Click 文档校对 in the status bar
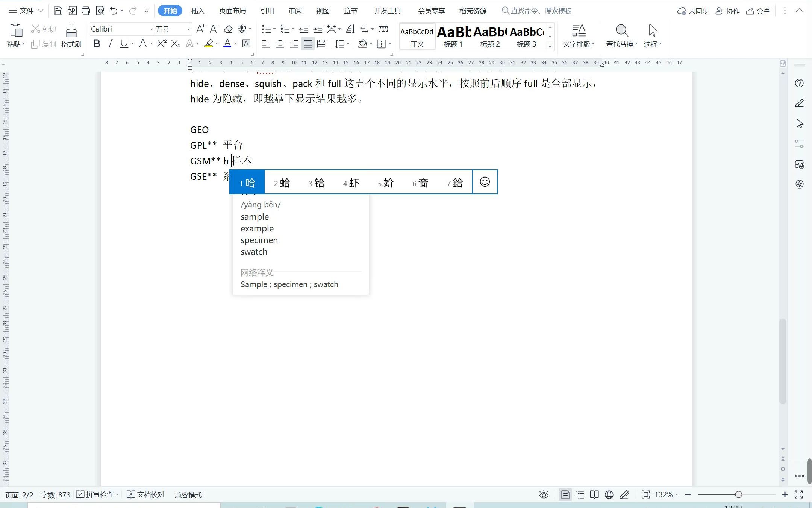 146,494
